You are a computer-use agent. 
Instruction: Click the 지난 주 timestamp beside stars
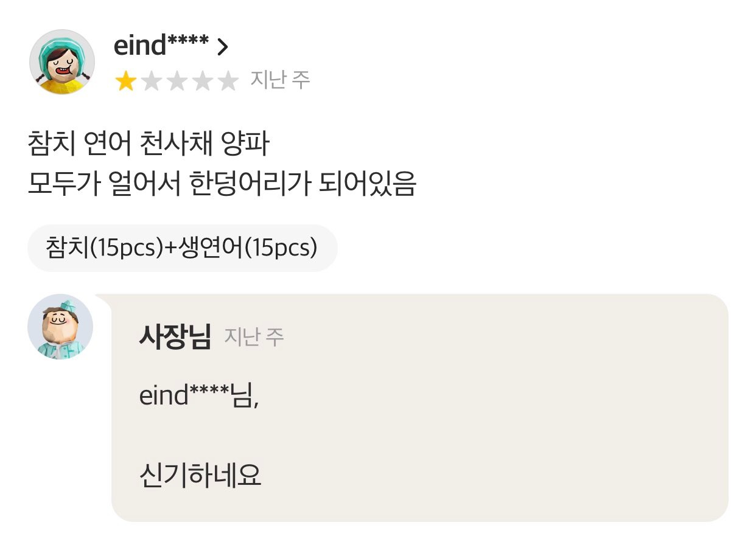pos(280,80)
